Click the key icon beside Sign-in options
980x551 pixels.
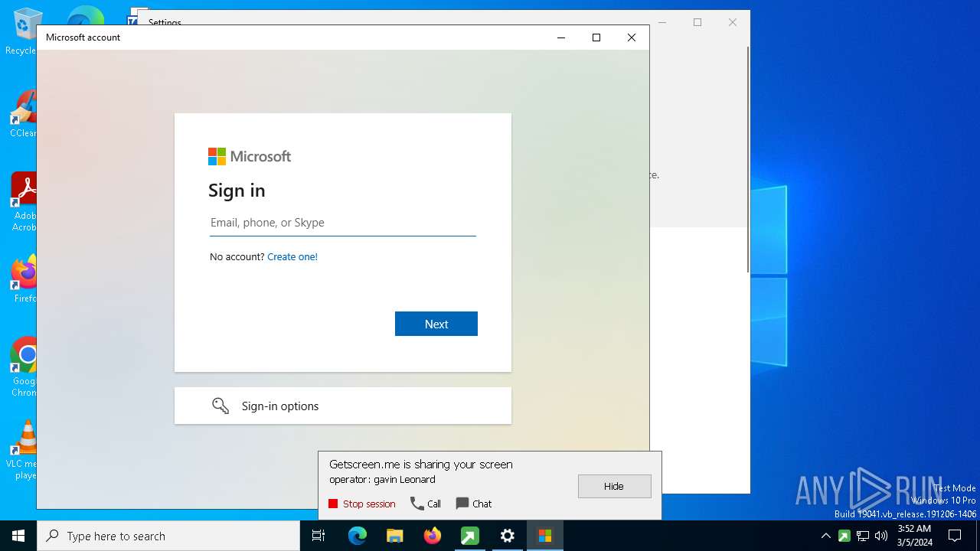pos(220,406)
